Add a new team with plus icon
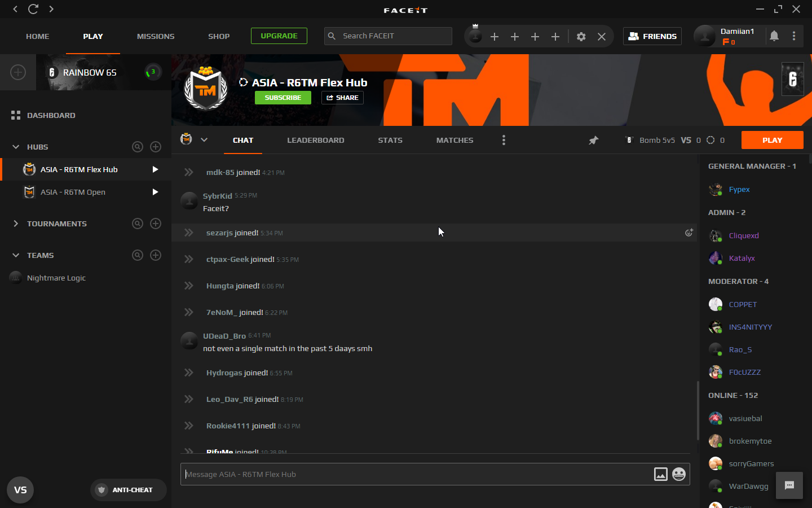This screenshot has width=812, height=508. [156, 255]
